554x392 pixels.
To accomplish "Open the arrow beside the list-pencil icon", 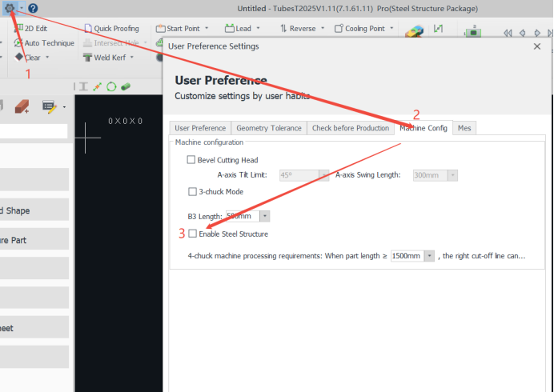I will [x=64, y=106].
